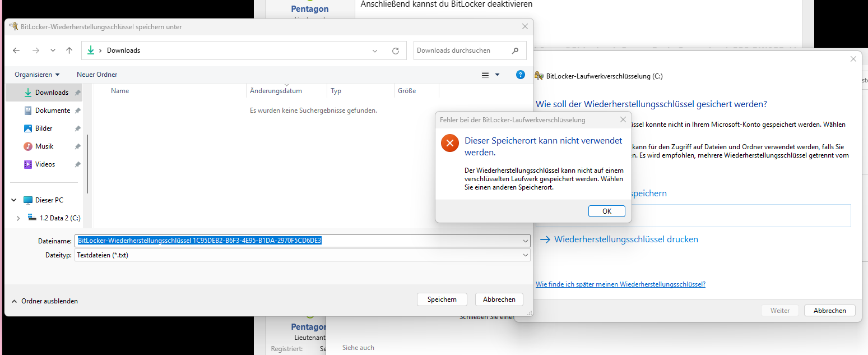Click the Pentagon username in the forum page
Viewport: 868px width, 355px height.
pos(310,9)
